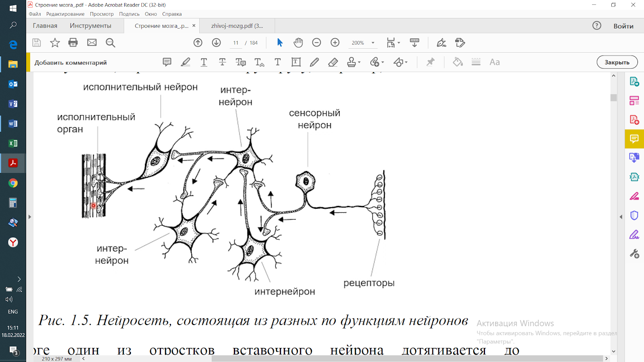The height and width of the screenshot is (362, 644).
Task: Open the Редактирование menu
Action: pos(65,14)
